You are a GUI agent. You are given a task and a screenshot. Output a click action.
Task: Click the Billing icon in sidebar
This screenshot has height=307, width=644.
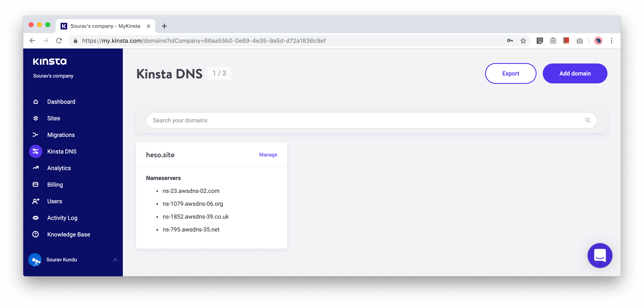tap(36, 184)
